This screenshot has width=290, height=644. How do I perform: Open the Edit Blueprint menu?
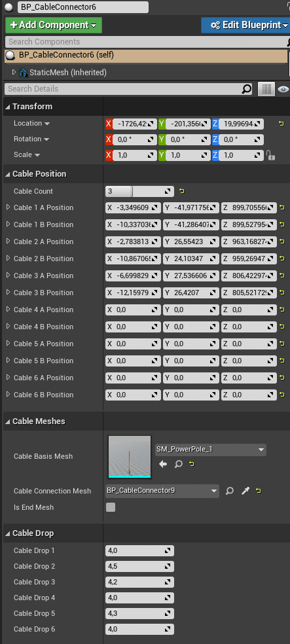245,25
